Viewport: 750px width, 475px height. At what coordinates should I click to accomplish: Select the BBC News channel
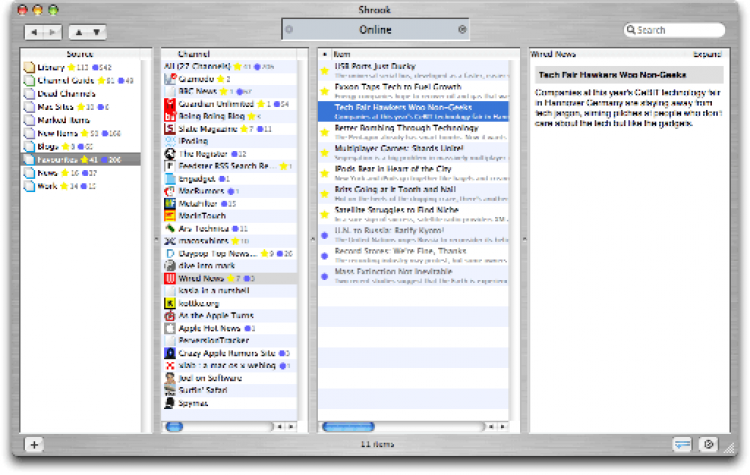coord(230,91)
